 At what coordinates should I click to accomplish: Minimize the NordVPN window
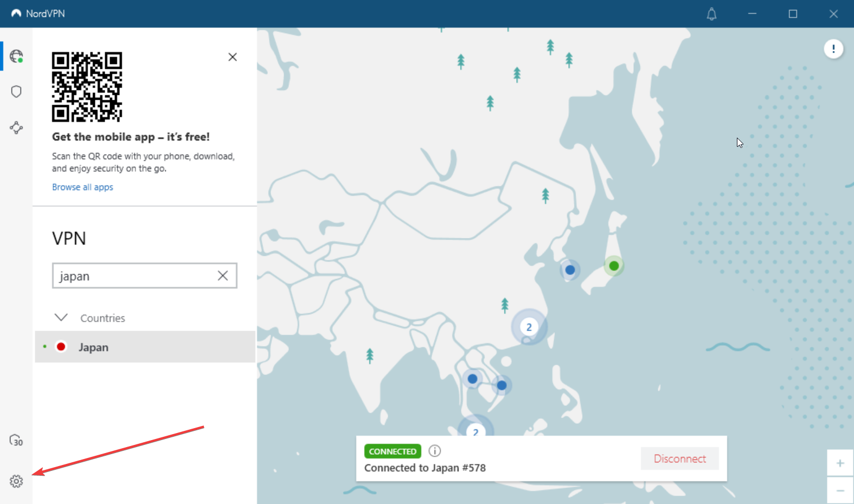(x=752, y=14)
